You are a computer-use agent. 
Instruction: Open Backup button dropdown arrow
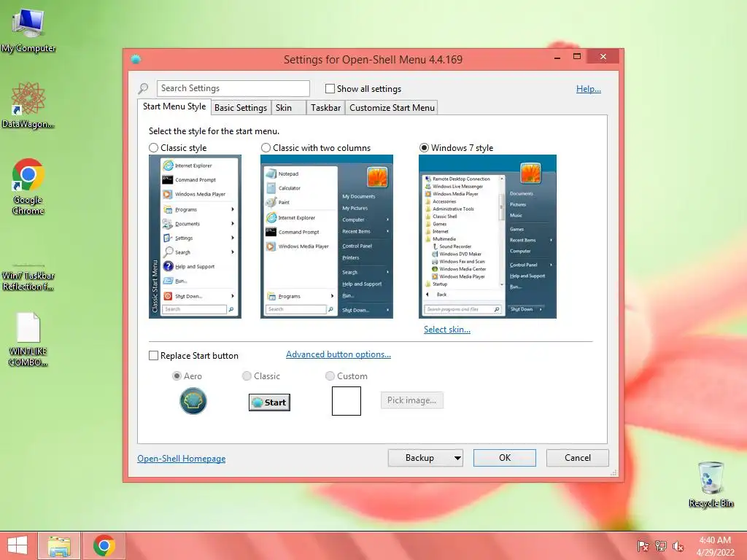coord(457,458)
